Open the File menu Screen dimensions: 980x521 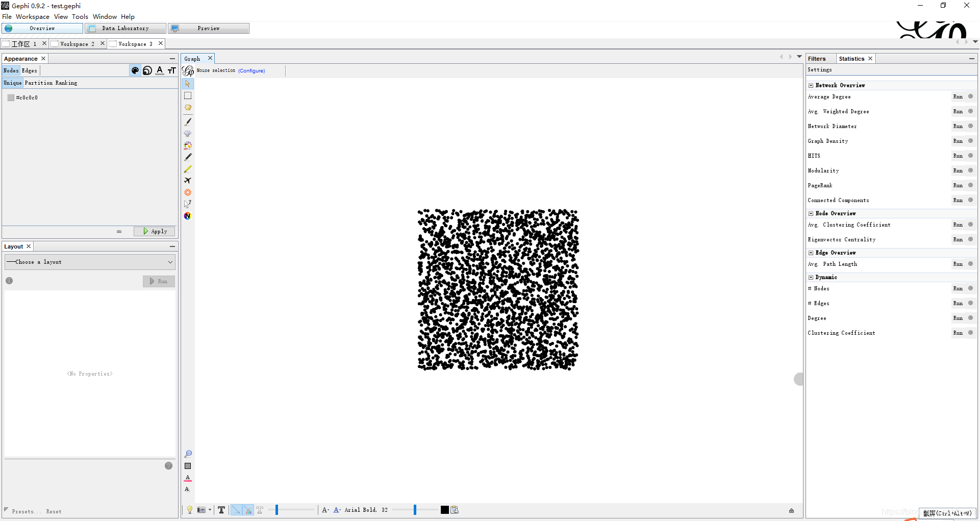7,17
